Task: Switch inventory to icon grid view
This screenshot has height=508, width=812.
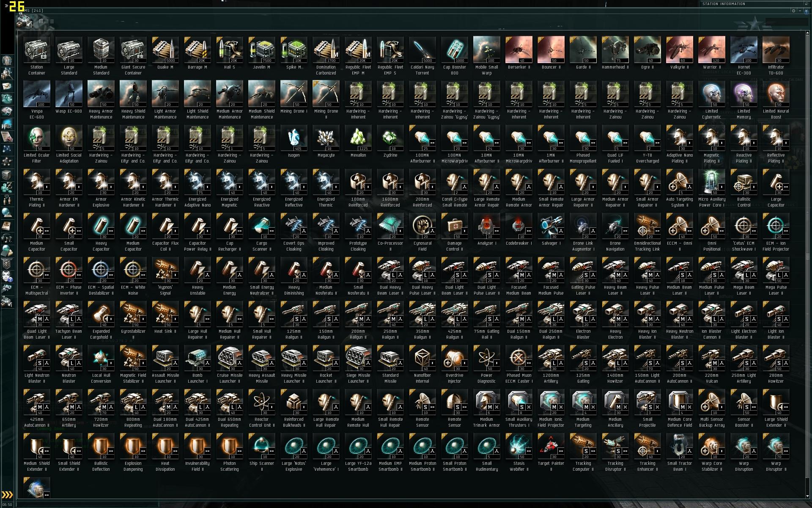Action: click(x=41, y=21)
